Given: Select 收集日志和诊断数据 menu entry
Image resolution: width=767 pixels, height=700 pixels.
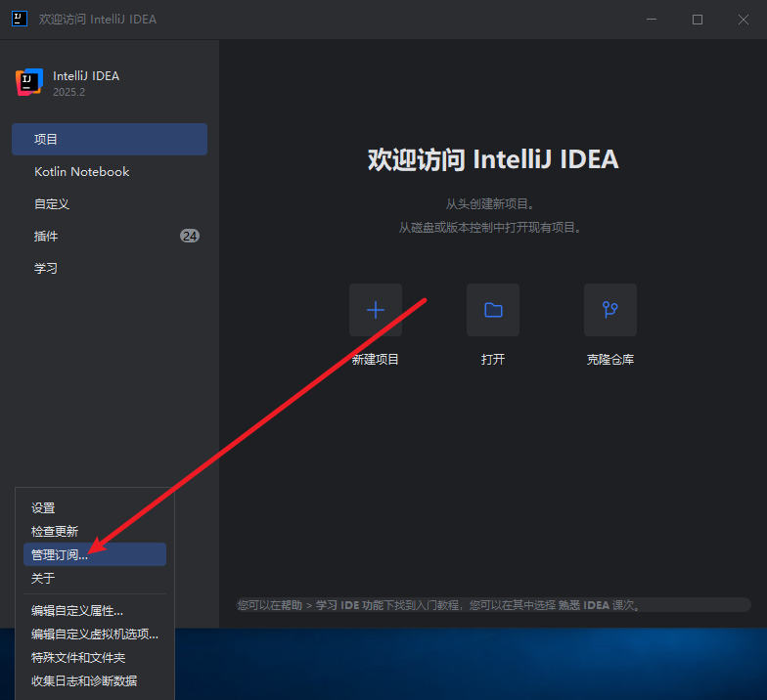Looking at the screenshot, I should [x=95, y=680].
